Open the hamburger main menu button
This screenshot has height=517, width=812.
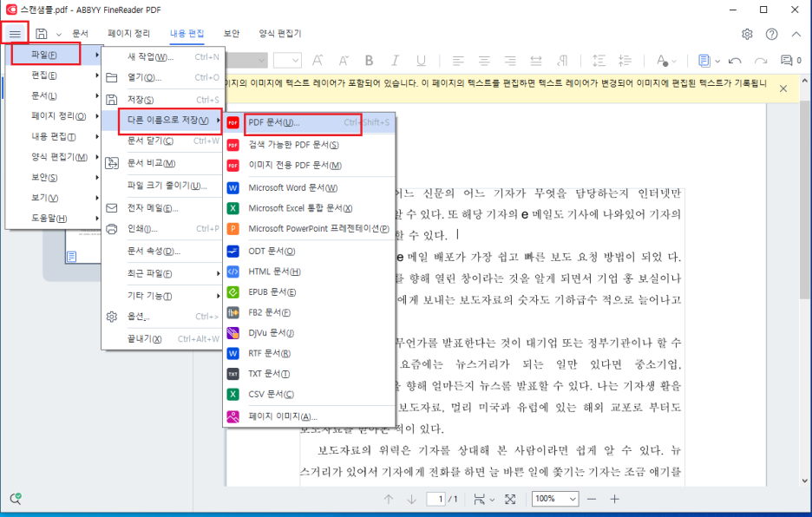tap(15, 34)
